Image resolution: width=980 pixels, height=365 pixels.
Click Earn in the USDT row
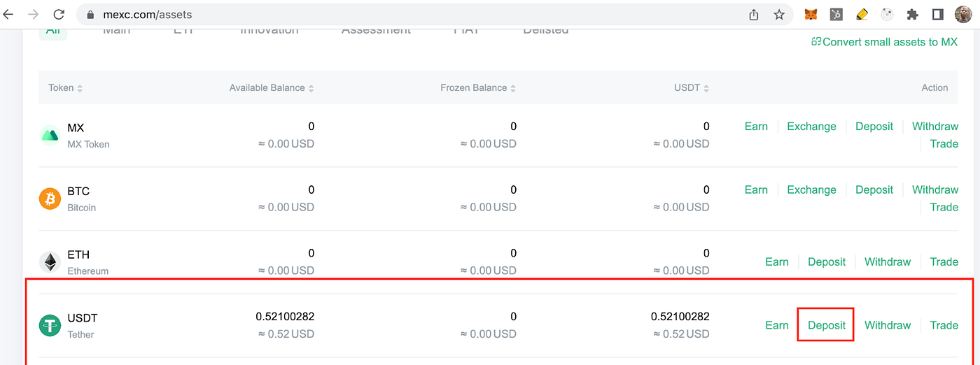pos(777,325)
